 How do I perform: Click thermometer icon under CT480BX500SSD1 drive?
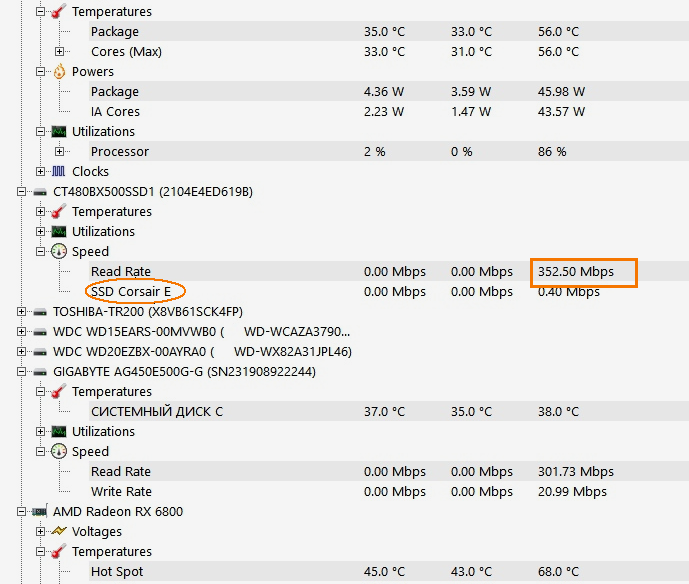pyautogui.click(x=59, y=212)
